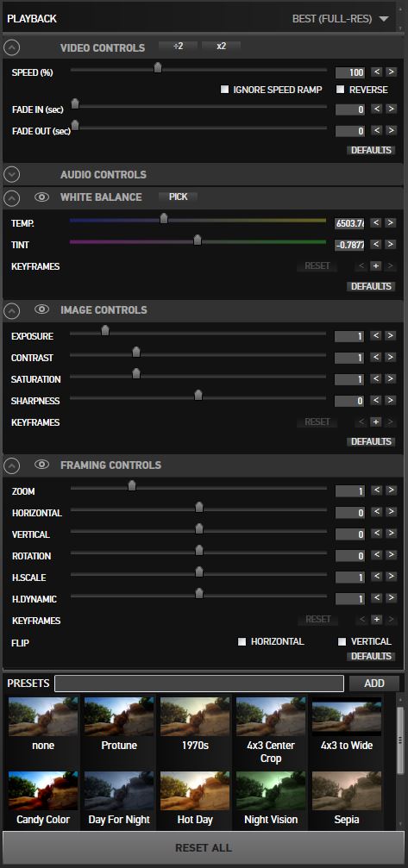Collapse the Framing Controls section
The height and width of the screenshot is (868, 408).
(11, 465)
